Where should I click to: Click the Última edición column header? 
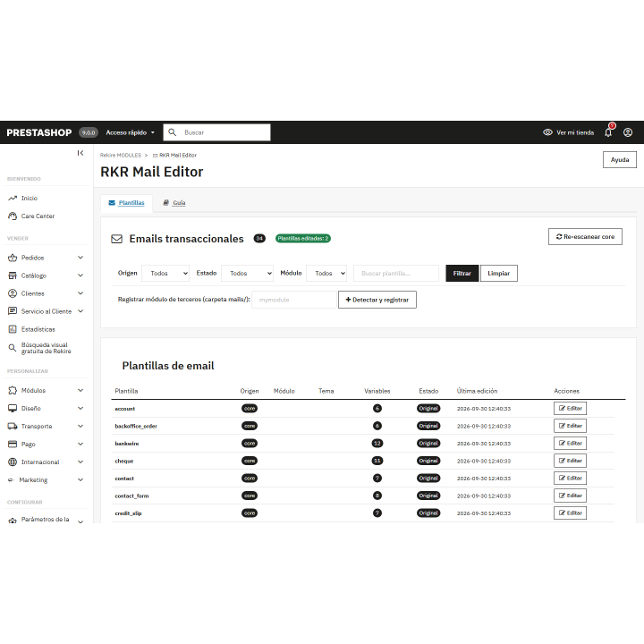[478, 391]
